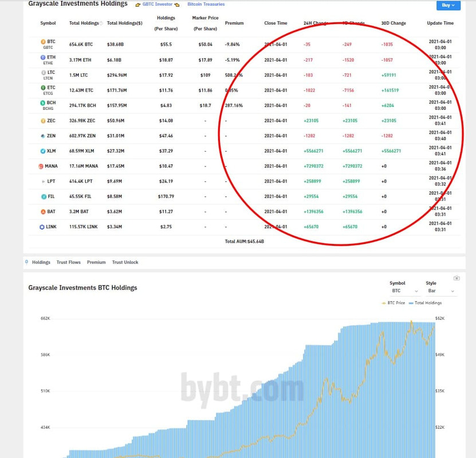
Task: Sort by the 30D Change column header
Action: [394, 23]
